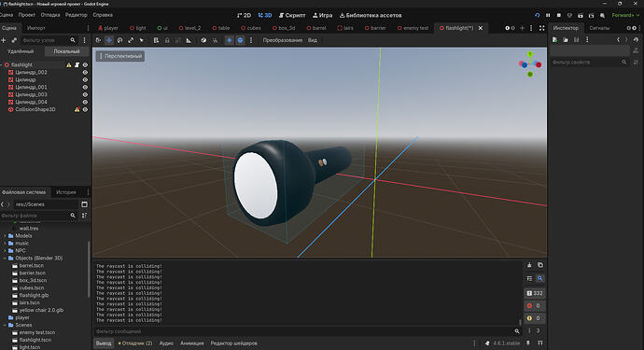Add a new scene tab plus
Image resolution: width=644 pixels, height=350 pixels.
[x=522, y=28]
